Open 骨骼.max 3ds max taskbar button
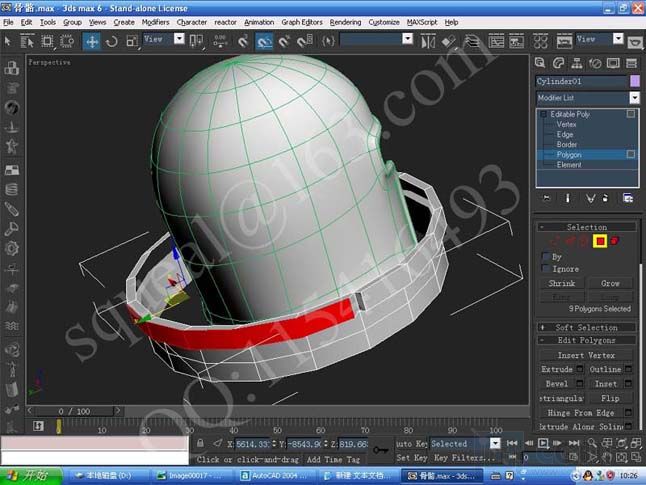The width and height of the screenshot is (646, 485). [x=442, y=476]
